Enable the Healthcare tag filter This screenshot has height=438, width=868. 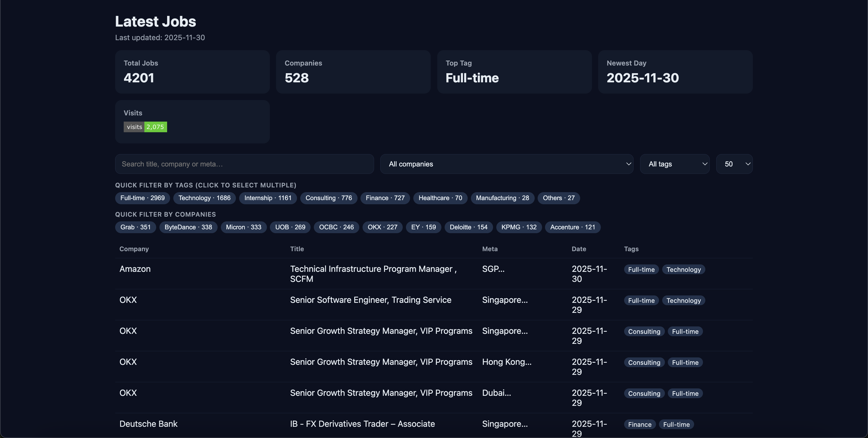tap(440, 198)
